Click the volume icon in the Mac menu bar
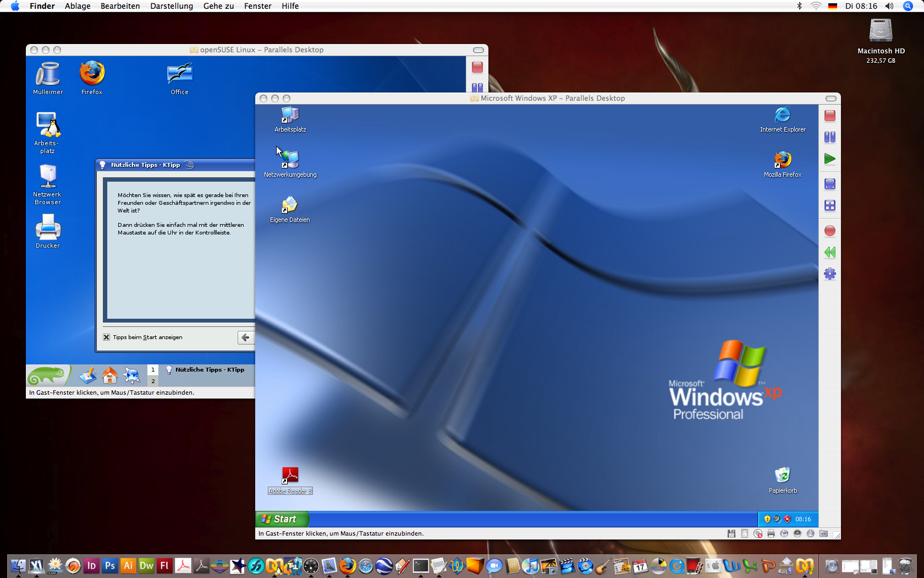The height and width of the screenshot is (578, 924). pyautogui.click(x=889, y=6)
